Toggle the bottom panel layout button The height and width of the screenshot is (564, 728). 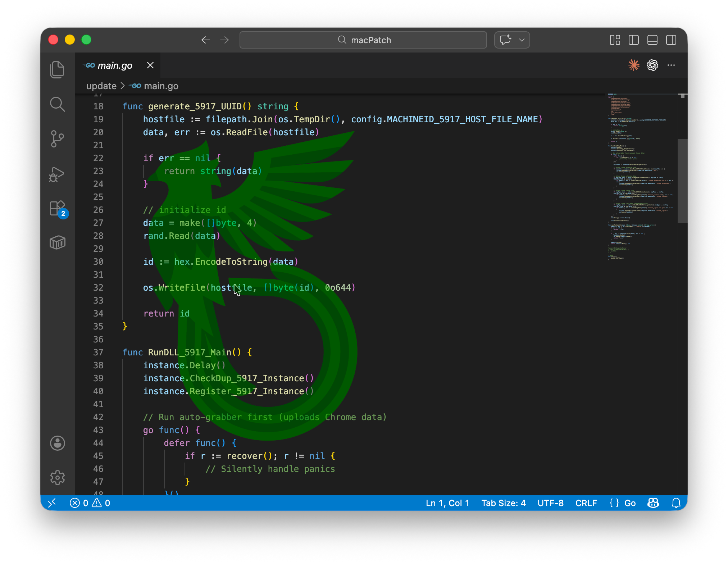point(652,40)
